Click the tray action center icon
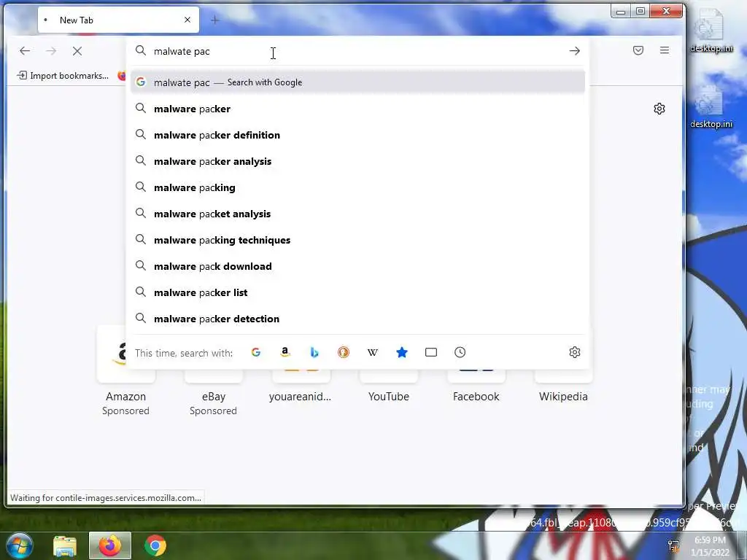 tap(673, 545)
